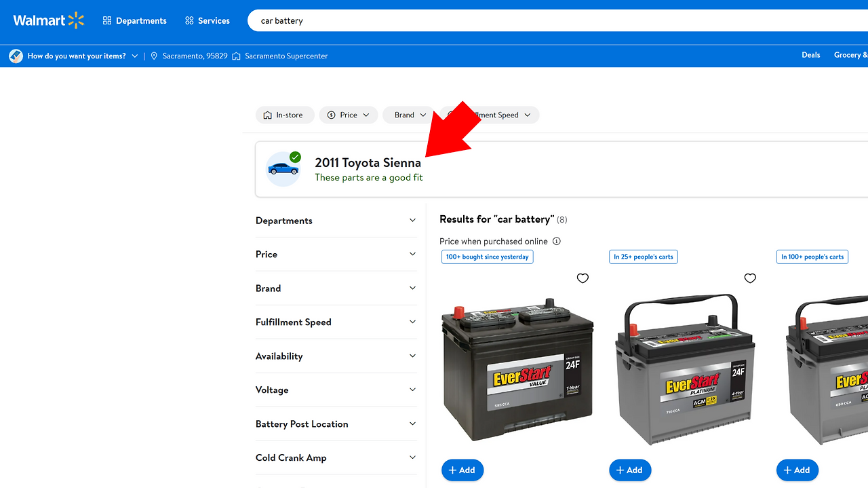The image size is (868, 488).
Task: Open the Departments menu
Action: click(x=134, y=20)
